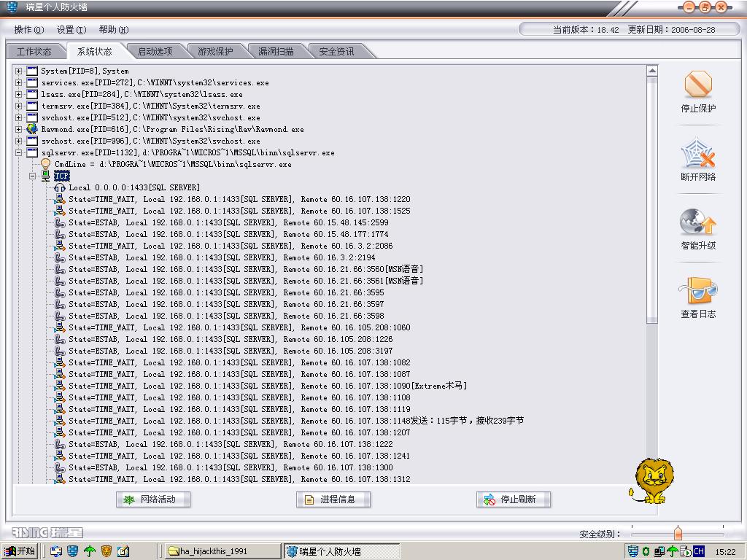Select row Remote 60.16.105.208:3197
This screenshot has width=747, height=560.
pos(231,351)
